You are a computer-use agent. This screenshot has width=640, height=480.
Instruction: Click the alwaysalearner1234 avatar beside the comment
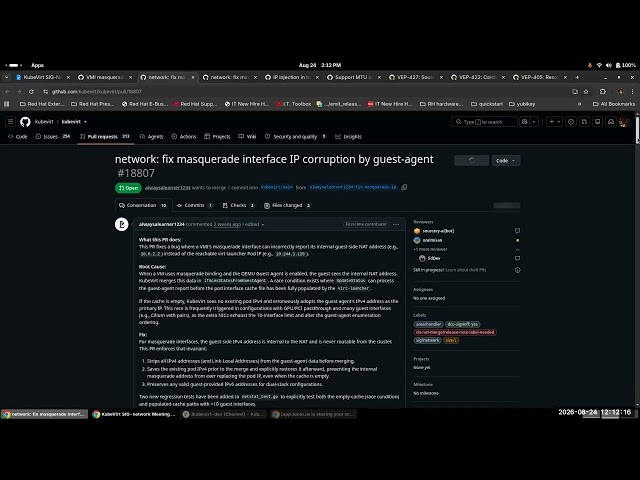[122, 224]
